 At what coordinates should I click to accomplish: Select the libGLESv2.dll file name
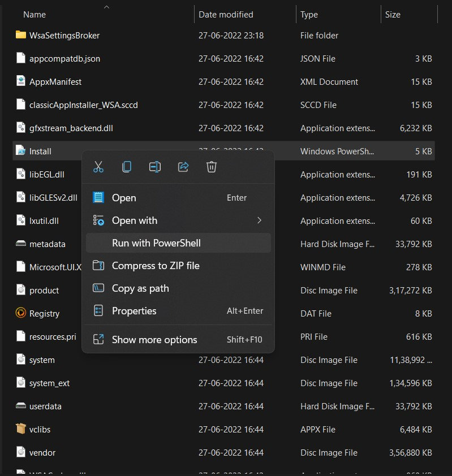pos(53,198)
